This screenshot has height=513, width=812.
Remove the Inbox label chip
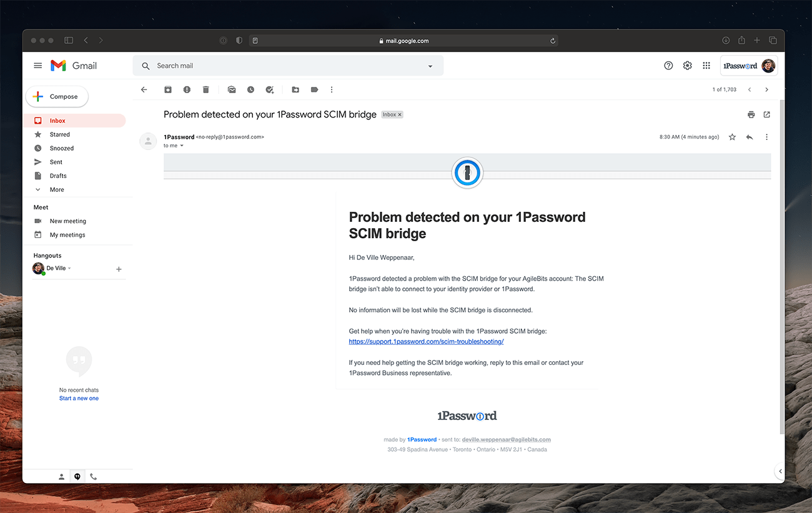(400, 115)
